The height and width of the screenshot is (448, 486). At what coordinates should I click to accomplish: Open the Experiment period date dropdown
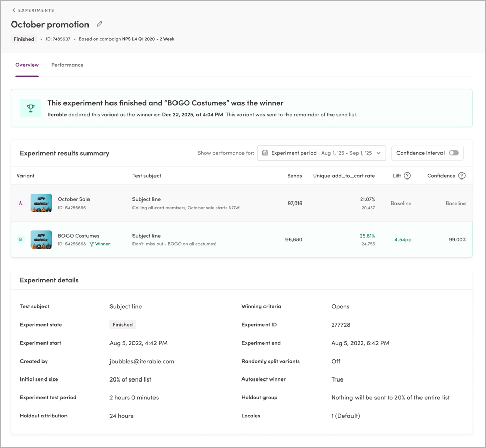[x=322, y=153]
